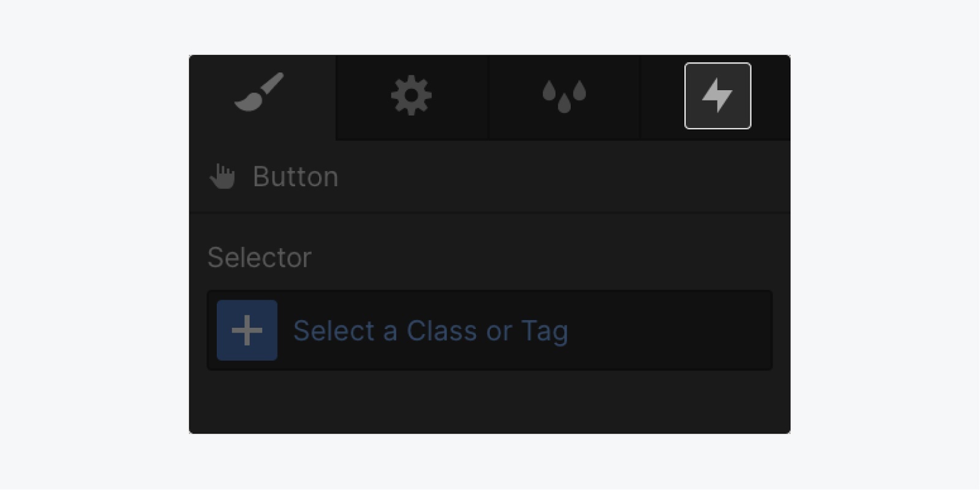980x490 pixels.
Task: Click the Select a Class or Tag placeholder text
Action: click(x=431, y=331)
